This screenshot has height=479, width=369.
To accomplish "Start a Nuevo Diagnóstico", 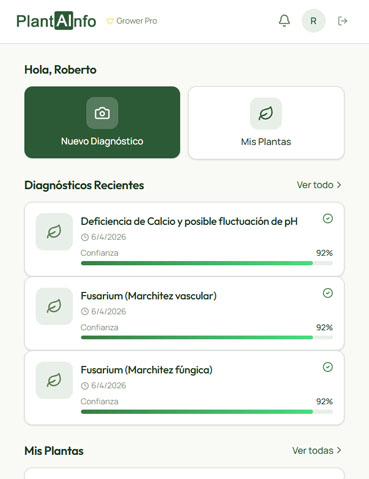I will click(102, 122).
